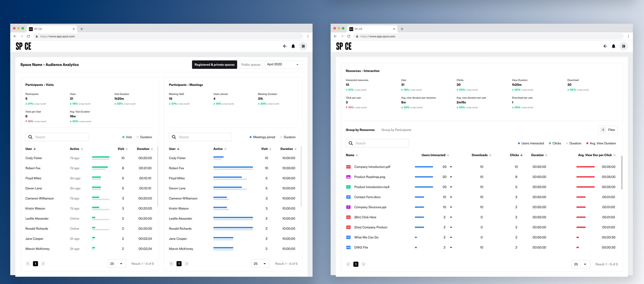Click the back arrow in left SPCE header

coord(285,46)
